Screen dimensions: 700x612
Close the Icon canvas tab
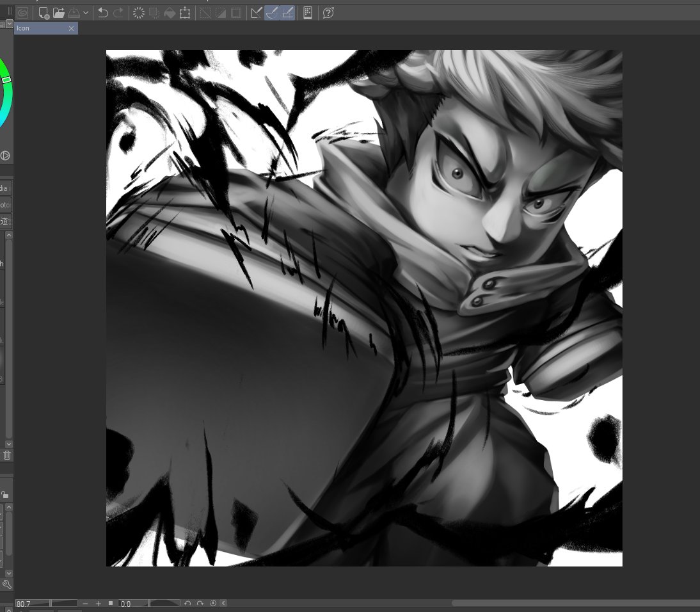coord(72,28)
